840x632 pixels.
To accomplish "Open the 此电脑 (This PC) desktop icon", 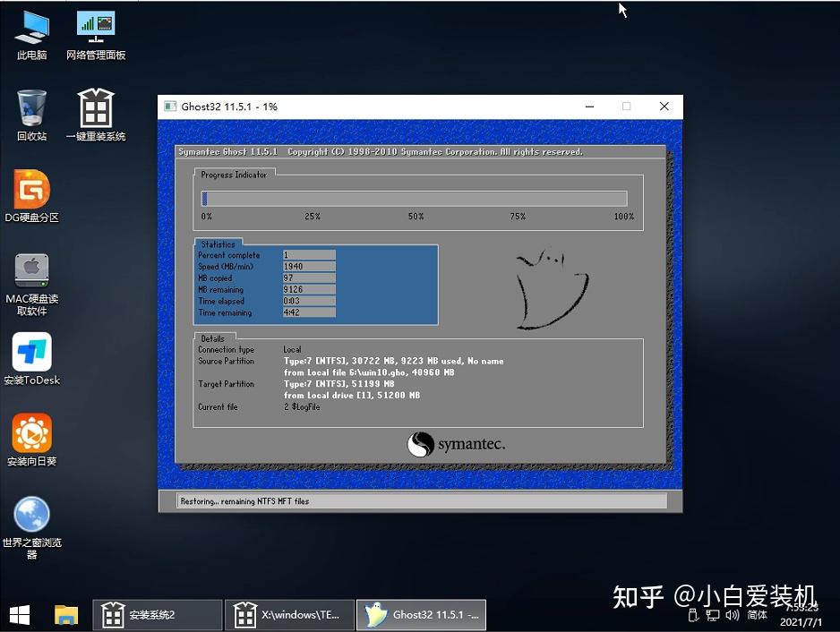I will point(30,31).
